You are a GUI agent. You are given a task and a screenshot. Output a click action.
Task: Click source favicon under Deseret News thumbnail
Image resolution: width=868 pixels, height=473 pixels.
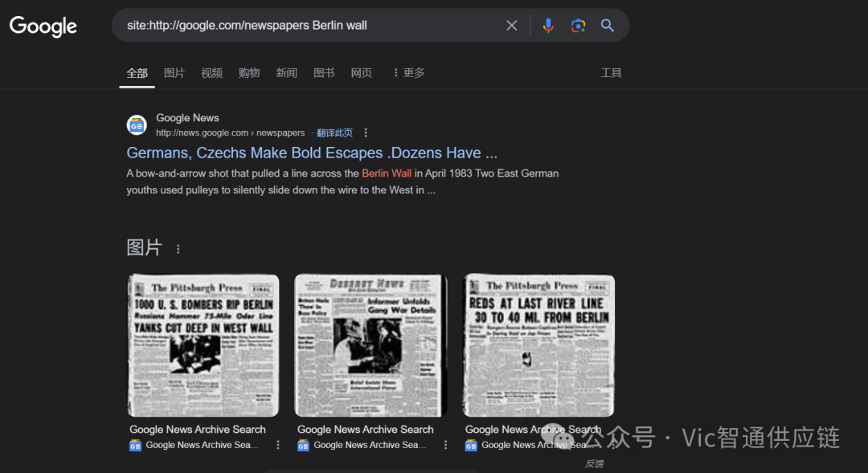303,446
